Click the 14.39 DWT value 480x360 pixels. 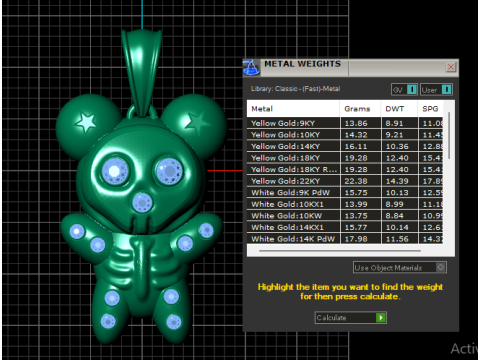[397, 181]
